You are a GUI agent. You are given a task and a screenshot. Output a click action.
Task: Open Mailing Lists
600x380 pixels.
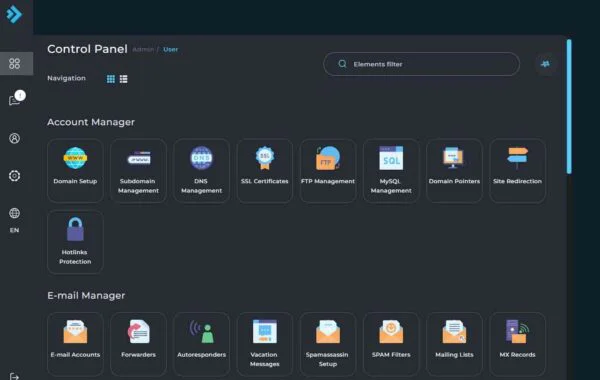(x=454, y=344)
